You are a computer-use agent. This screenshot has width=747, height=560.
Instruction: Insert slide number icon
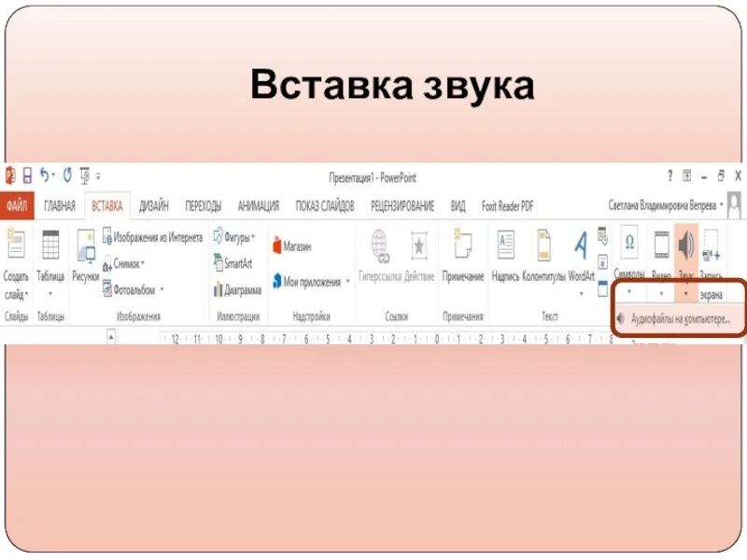(x=602, y=262)
